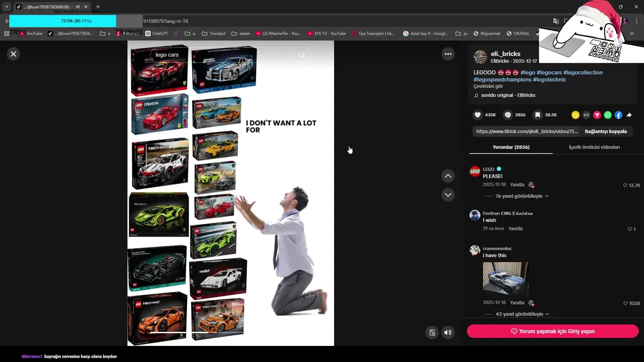Open the #lego hashtag
Screen dimensions: 644x362
point(528,72)
